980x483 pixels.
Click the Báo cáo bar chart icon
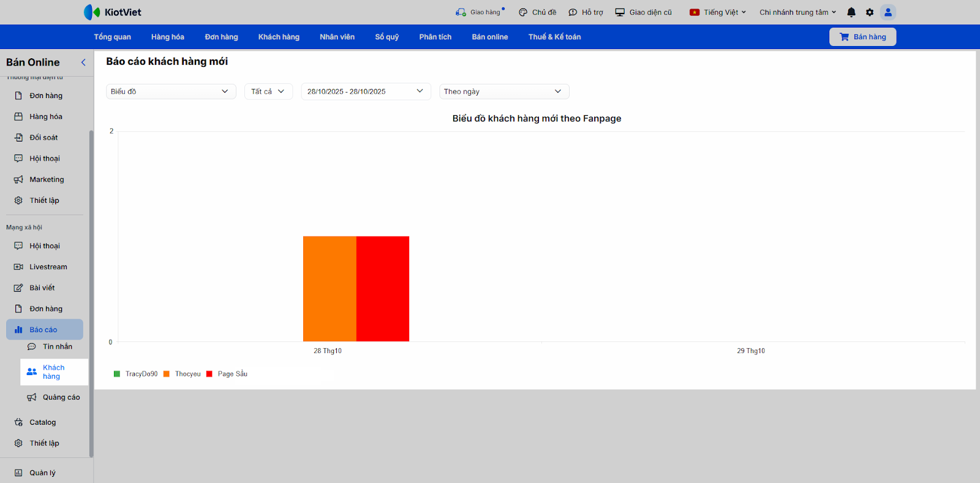point(18,330)
